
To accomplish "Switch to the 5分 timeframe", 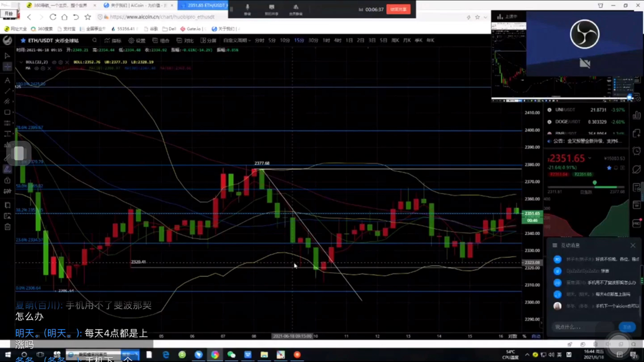I will (x=272, y=40).
